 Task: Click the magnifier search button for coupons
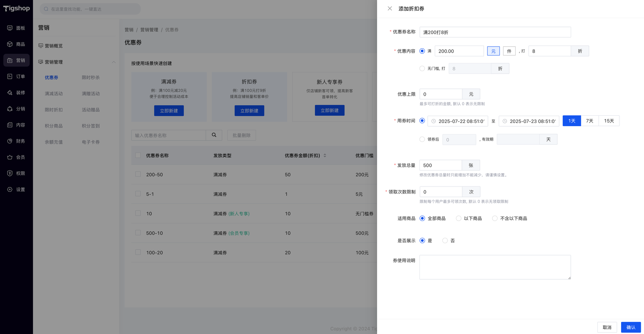click(214, 135)
